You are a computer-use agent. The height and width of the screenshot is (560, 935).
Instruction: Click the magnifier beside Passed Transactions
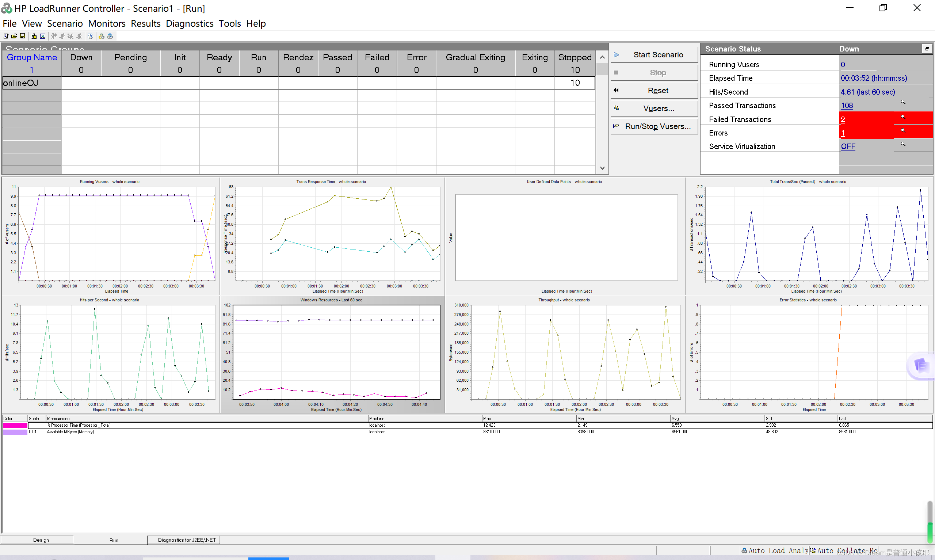pyautogui.click(x=903, y=102)
